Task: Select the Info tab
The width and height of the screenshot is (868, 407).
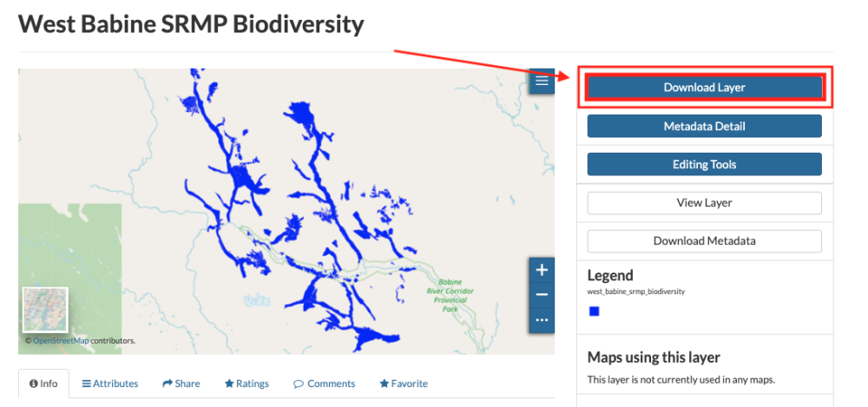Action: [43, 384]
